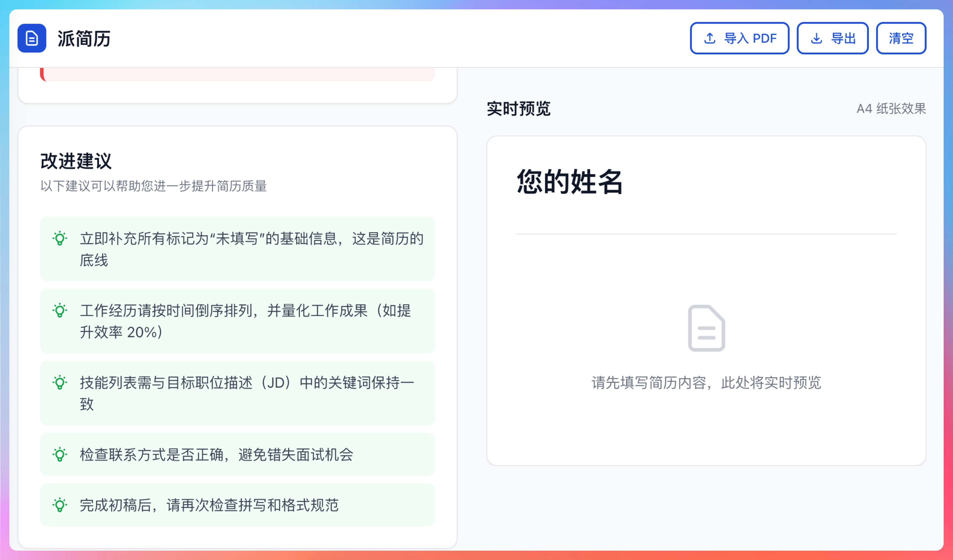This screenshot has height=560, width=953.
Task: Click lightbulb icon beside 工作经历 suggestion
Action: (x=60, y=310)
